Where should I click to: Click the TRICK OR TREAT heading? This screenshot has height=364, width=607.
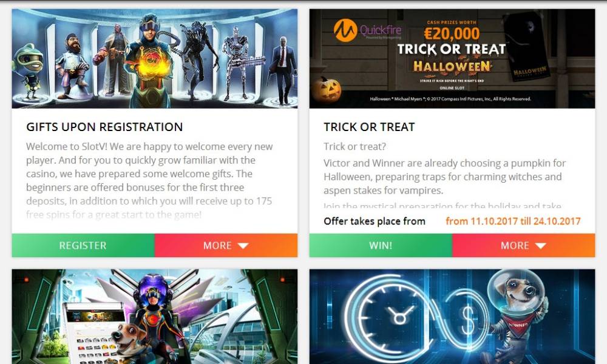point(369,127)
